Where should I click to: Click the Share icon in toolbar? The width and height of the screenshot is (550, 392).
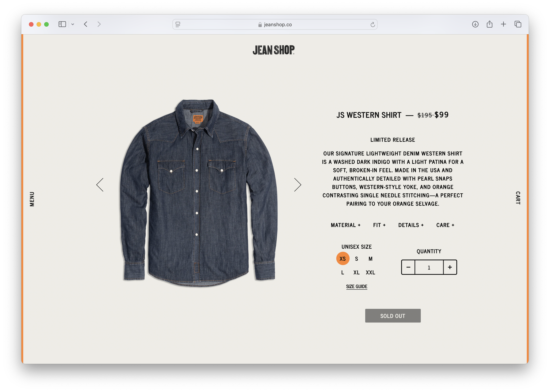[489, 24]
